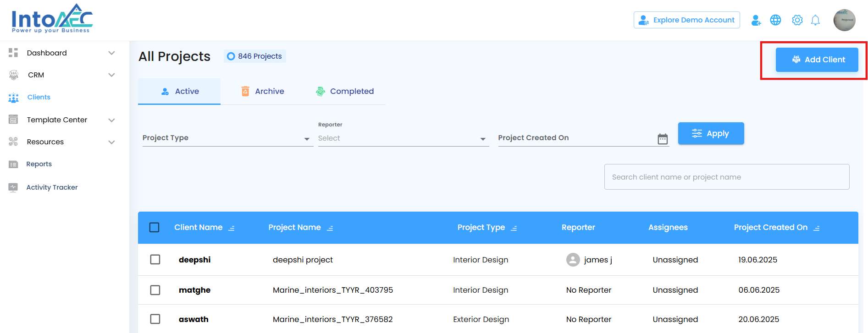Open the calendar date picker icon
The height and width of the screenshot is (333, 868).
(x=663, y=139)
